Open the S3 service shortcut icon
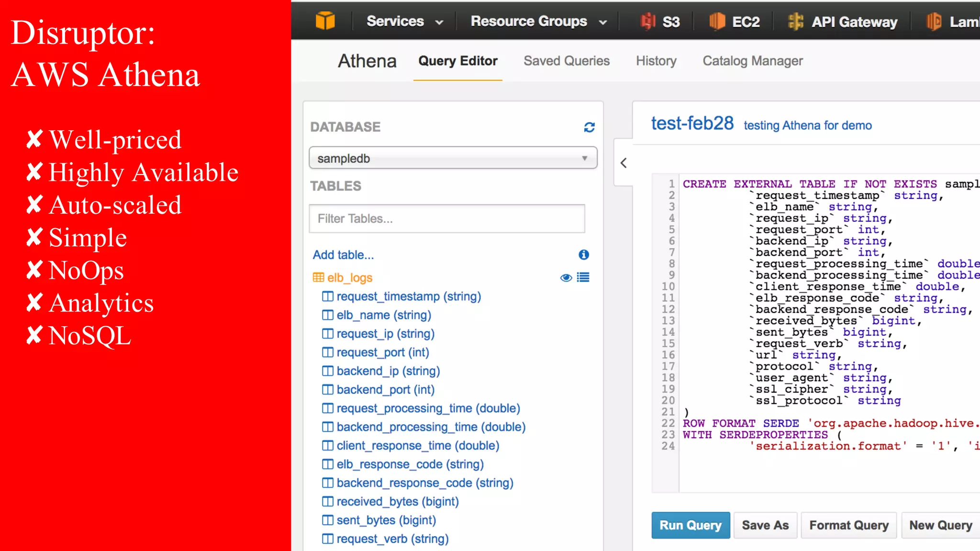Screen dimensions: 980x551 [648, 22]
